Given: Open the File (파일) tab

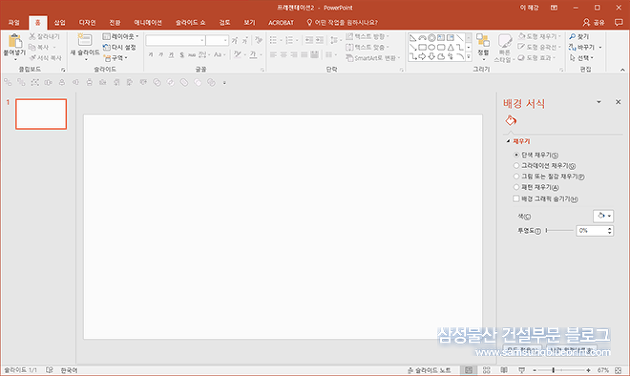Looking at the screenshot, I should tap(14, 22).
